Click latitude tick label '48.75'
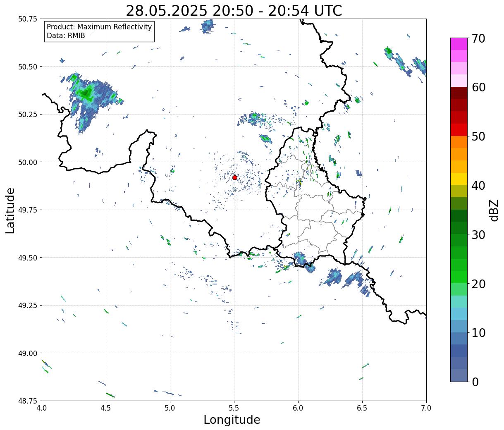 coord(28,401)
